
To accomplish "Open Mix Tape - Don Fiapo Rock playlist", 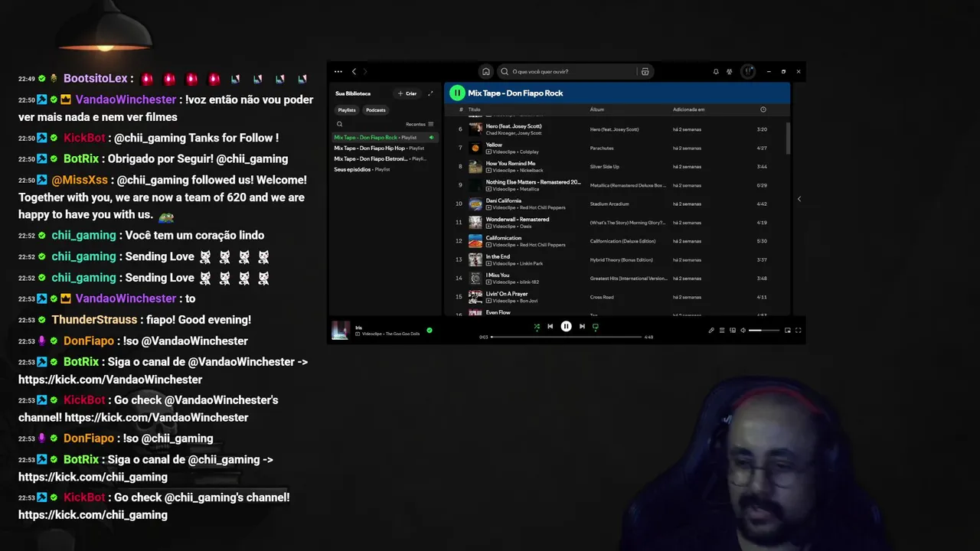I will [x=384, y=138].
